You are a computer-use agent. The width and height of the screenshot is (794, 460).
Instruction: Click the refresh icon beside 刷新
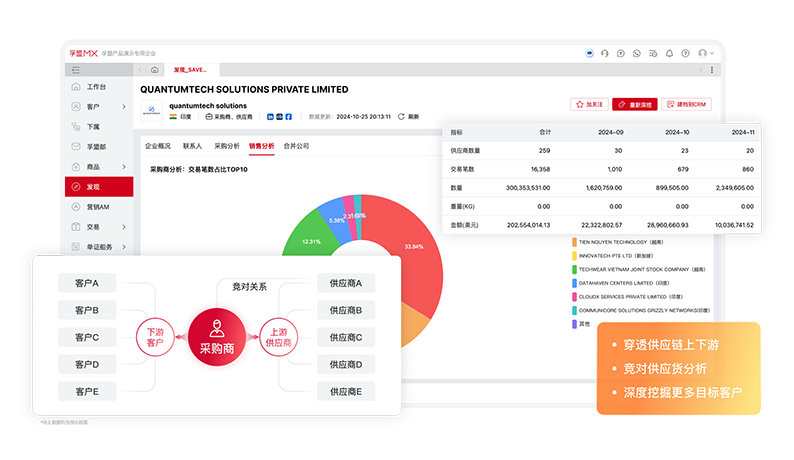[x=401, y=117]
